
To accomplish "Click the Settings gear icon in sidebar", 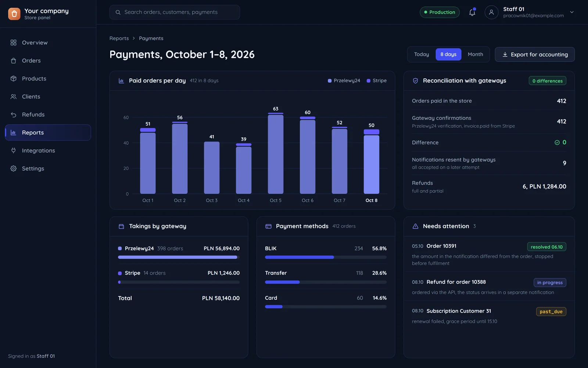I will coord(14,169).
